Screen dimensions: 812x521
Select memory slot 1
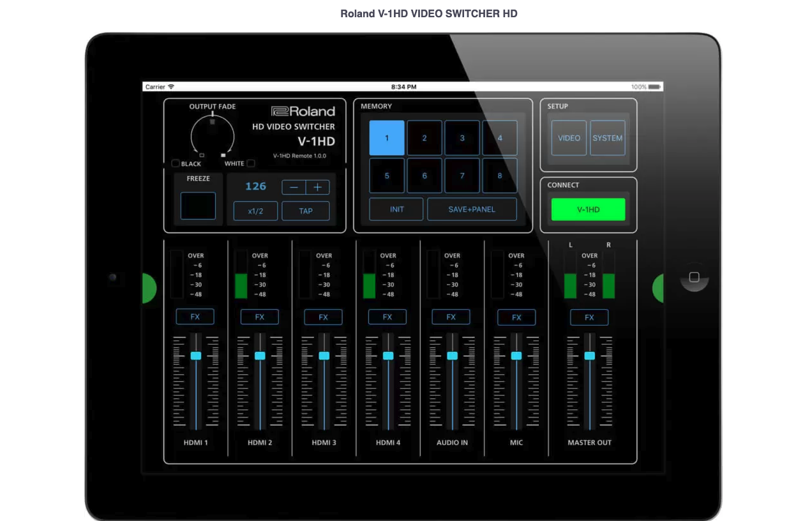(387, 138)
